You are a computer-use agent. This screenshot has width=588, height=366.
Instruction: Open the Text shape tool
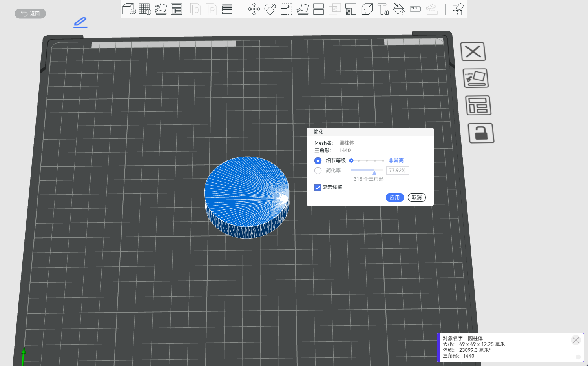[383, 9]
